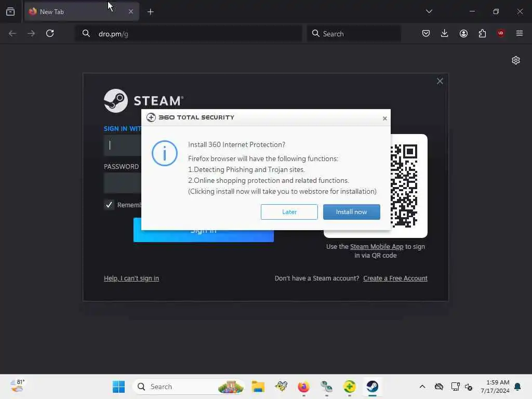Open the notifications bell icon

pyautogui.click(x=518, y=387)
